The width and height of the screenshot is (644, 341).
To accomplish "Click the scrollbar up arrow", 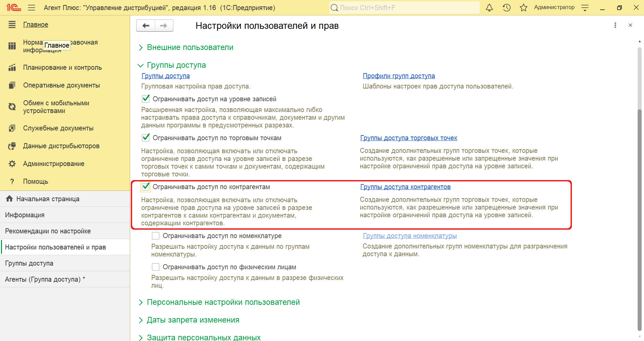I will coord(640,41).
